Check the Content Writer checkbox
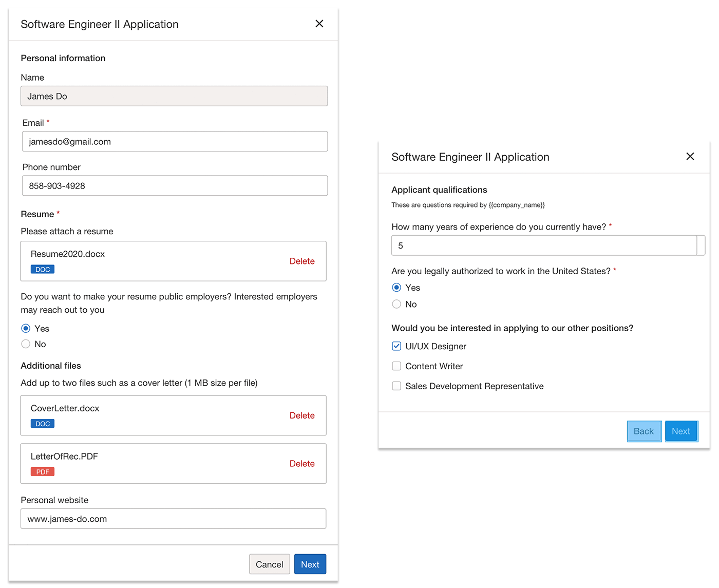 (x=396, y=366)
